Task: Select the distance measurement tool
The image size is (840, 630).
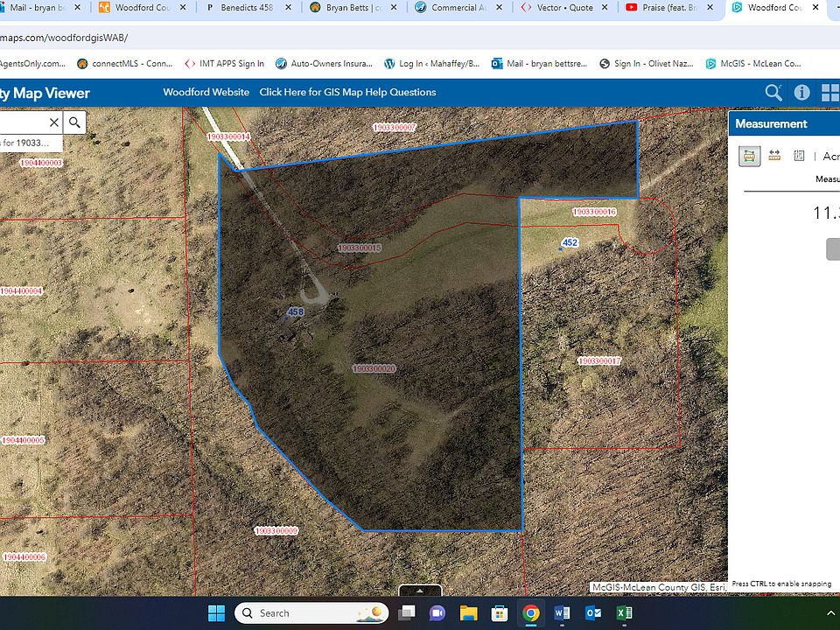Action: 774,156
